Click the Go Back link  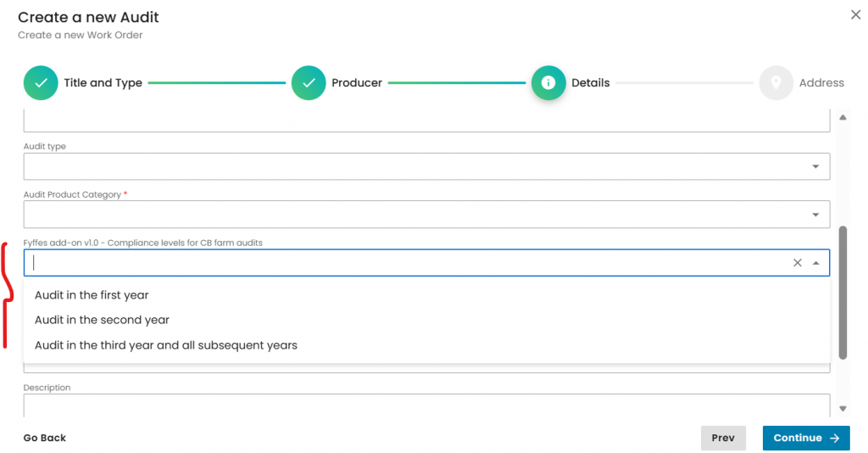(45, 438)
